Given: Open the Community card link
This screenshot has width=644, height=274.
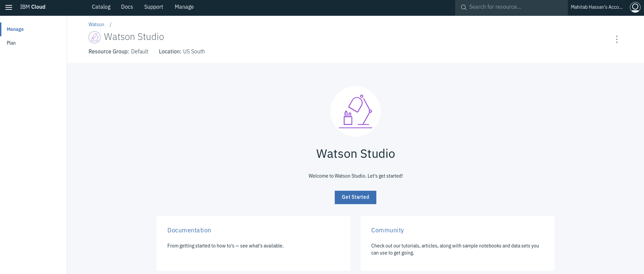Looking at the screenshot, I should pyautogui.click(x=387, y=230).
